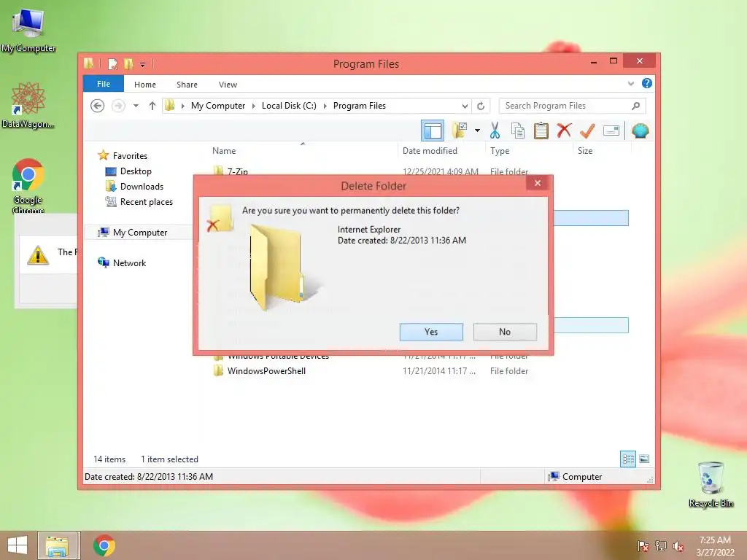
Task: Toggle the preview pane layout icon
Action: [433, 131]
